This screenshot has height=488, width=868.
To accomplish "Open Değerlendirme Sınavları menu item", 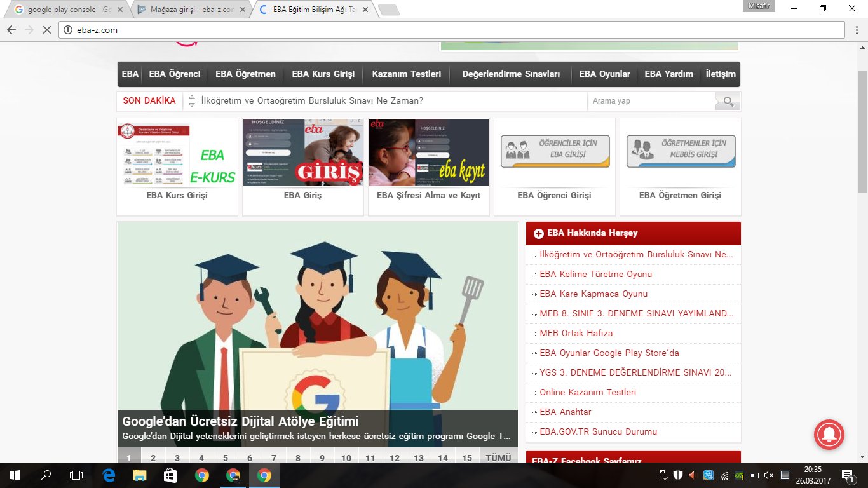I will pos(512,74).
